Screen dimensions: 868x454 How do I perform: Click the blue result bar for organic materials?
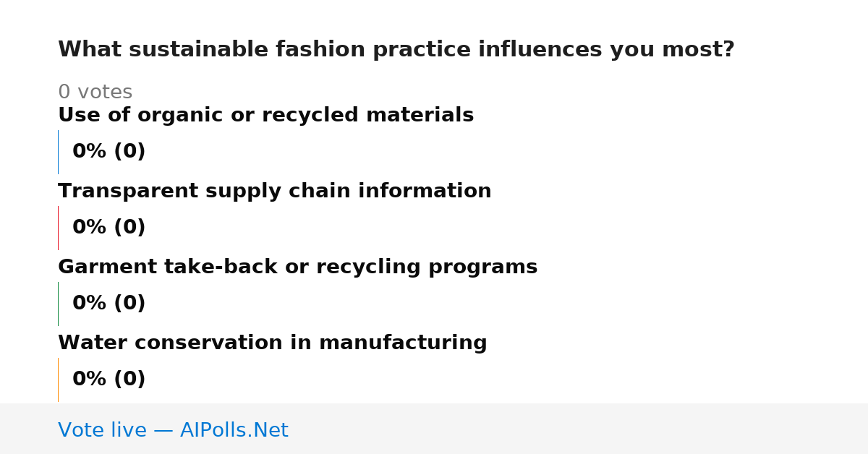click(58, 152)
